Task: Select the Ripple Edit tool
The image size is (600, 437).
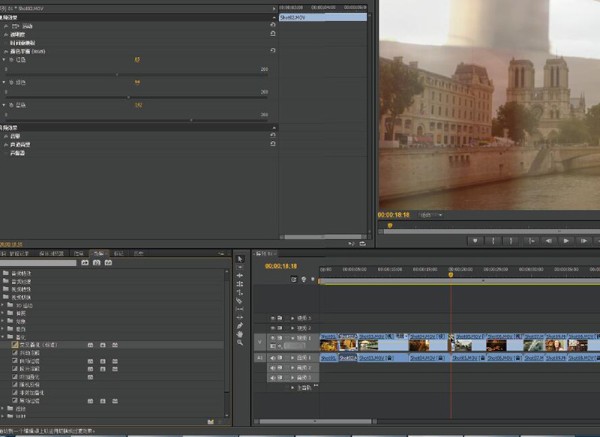Action: pos(240,276)
